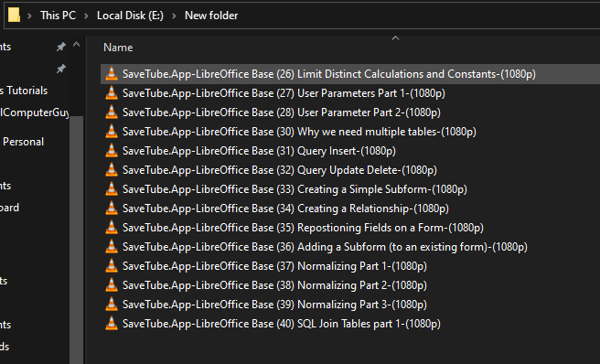Viewport: 600px width, 364px height.
Task: Open the Personal item in navigation pane
Action: 23,142
